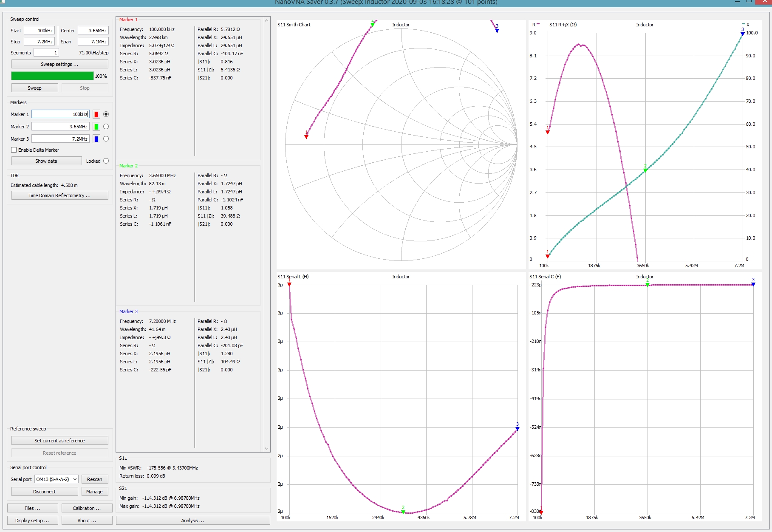
Task: Click blue marker 3 on R+jX chart
Action: tap(743, 34)
